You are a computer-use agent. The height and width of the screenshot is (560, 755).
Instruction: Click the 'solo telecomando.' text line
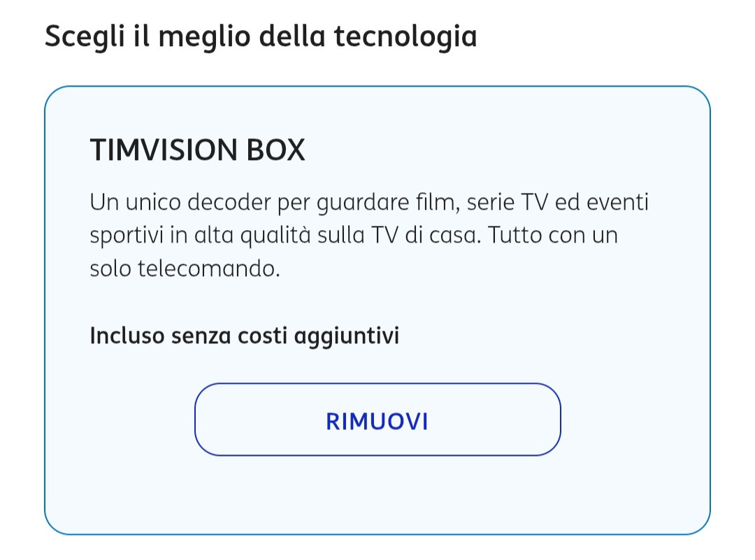(x=185, y=268)
